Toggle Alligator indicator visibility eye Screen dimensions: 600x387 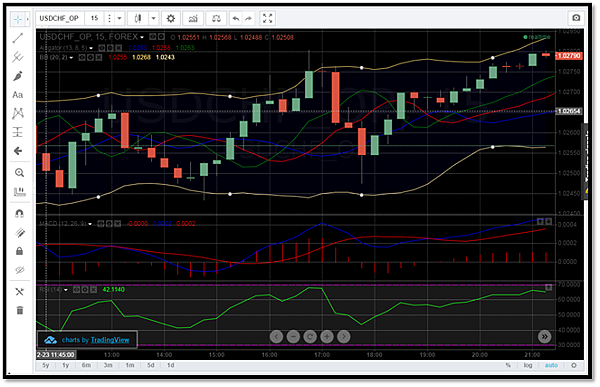pos(102,48)
